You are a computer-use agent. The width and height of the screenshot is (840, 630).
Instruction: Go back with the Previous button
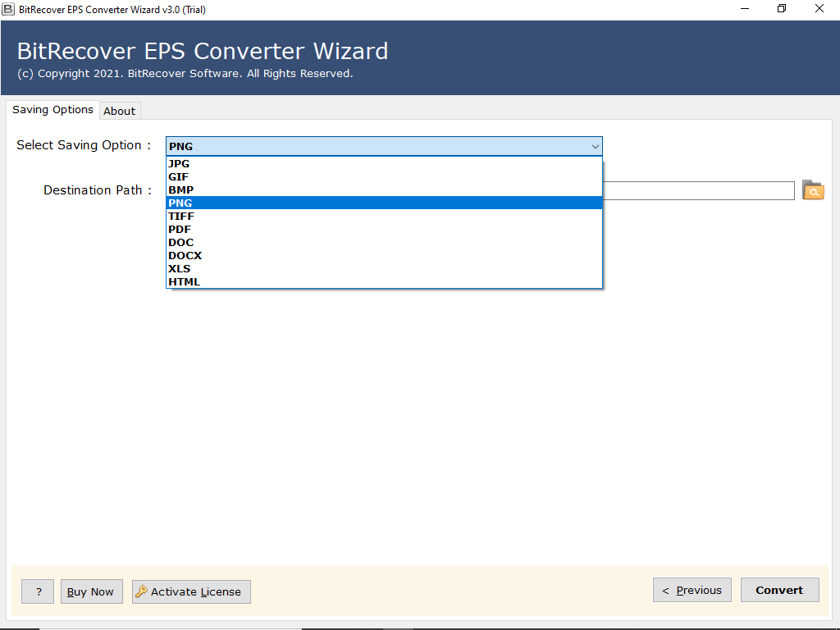(692, 590)
